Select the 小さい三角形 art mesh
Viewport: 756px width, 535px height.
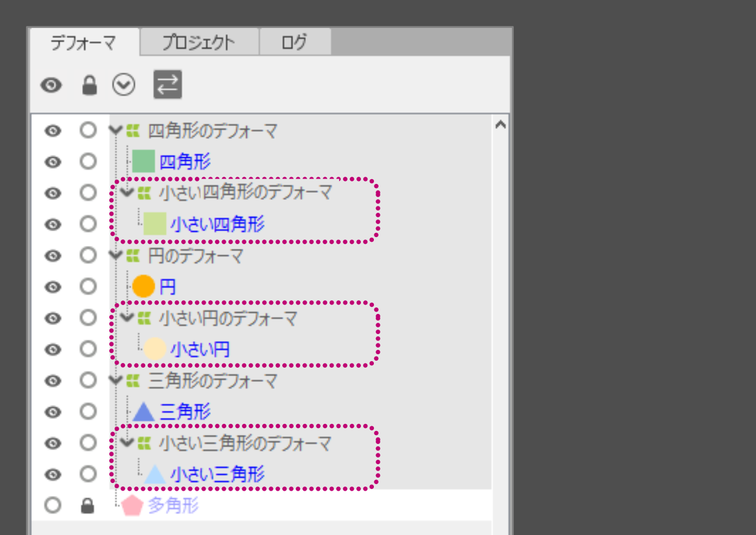tap(217, 474)
